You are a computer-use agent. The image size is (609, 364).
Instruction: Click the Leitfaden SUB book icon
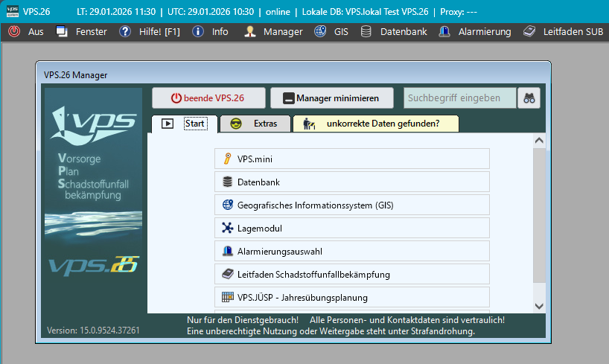529,32
